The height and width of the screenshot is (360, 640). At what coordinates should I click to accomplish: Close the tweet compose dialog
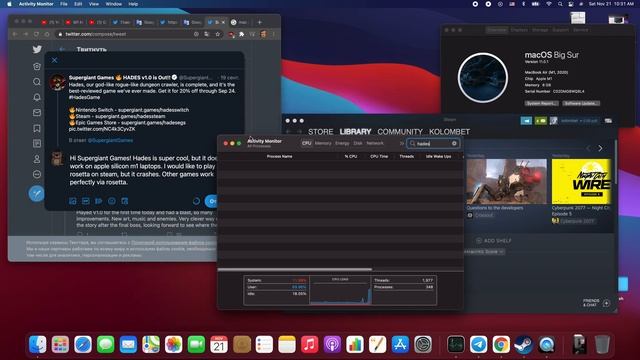pos(55,60)
